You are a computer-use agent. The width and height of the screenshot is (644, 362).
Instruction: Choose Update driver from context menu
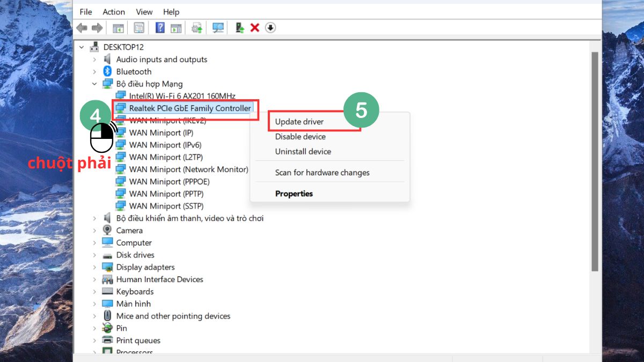[x=299, y=122]
